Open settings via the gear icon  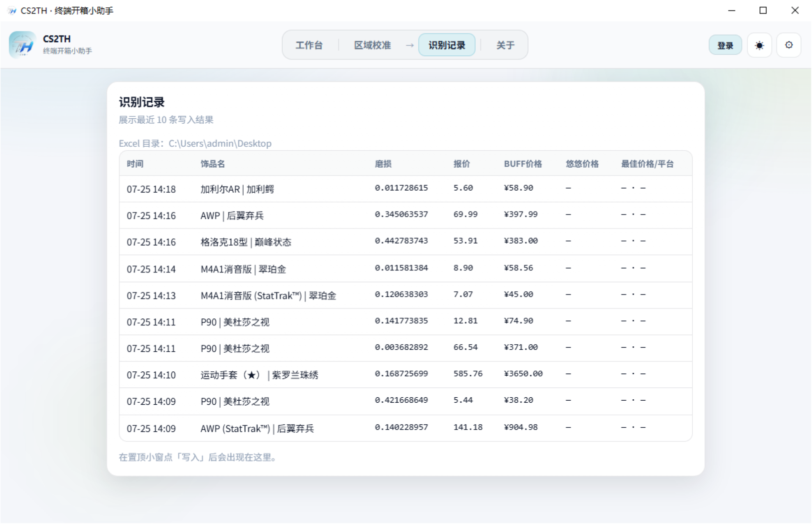point(789,45)
